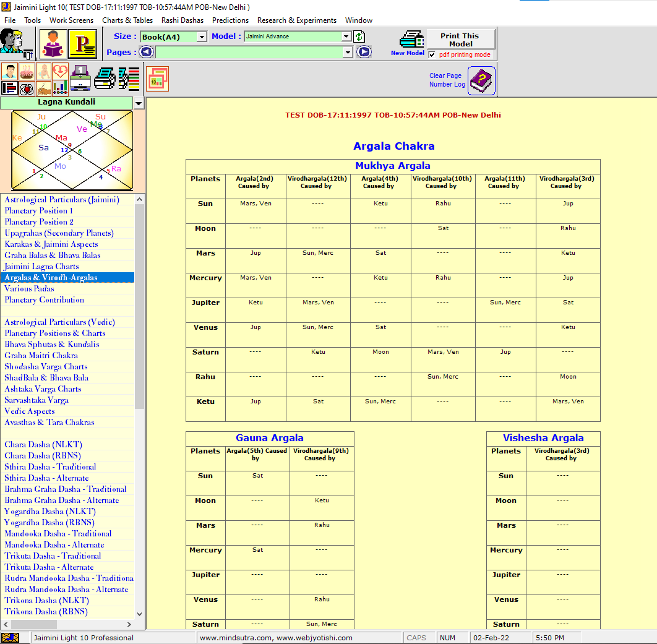This screenshot has height=644, width=657.
Task: Click the Pages input field
Action: 249,53
